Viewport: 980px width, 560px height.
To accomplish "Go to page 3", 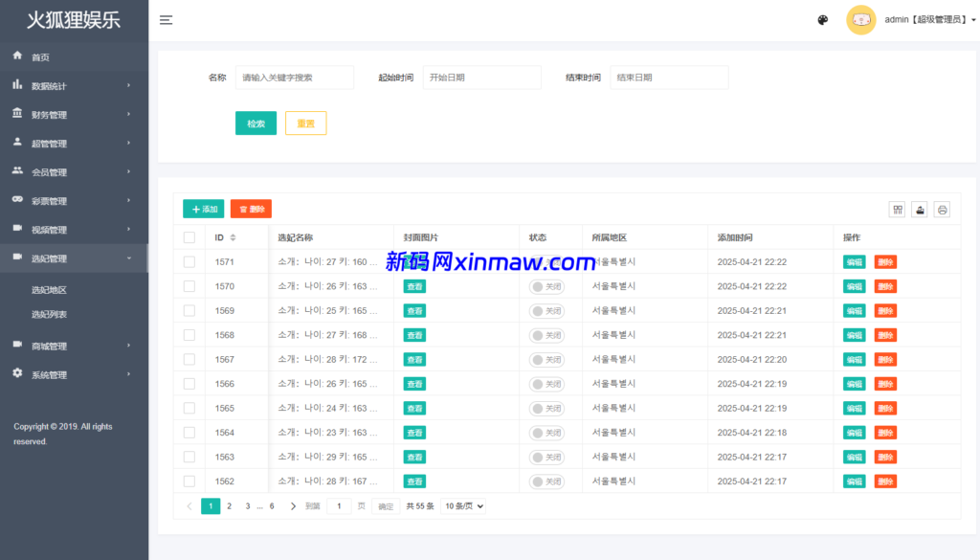I will (x=248, y=506).
